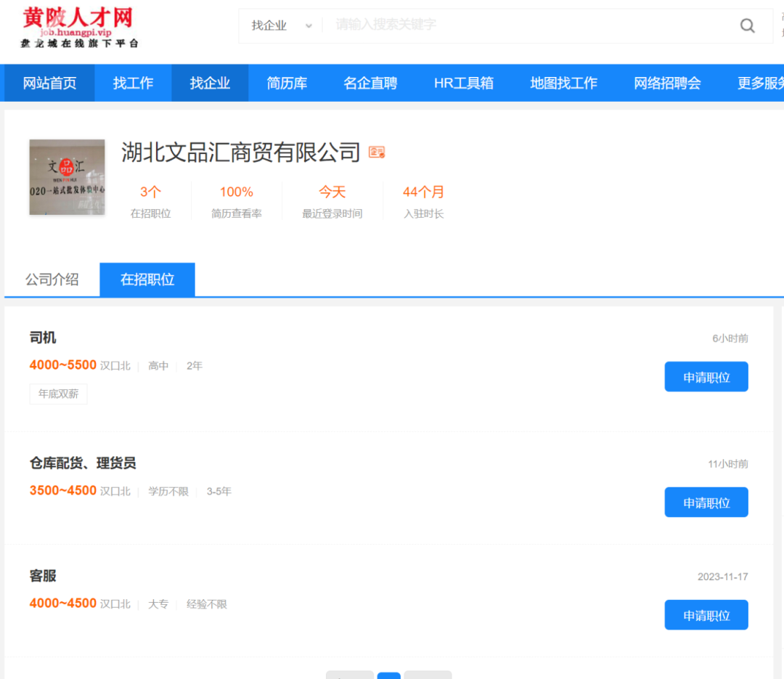Click the search magnifier icon

[x=747, y=25]
